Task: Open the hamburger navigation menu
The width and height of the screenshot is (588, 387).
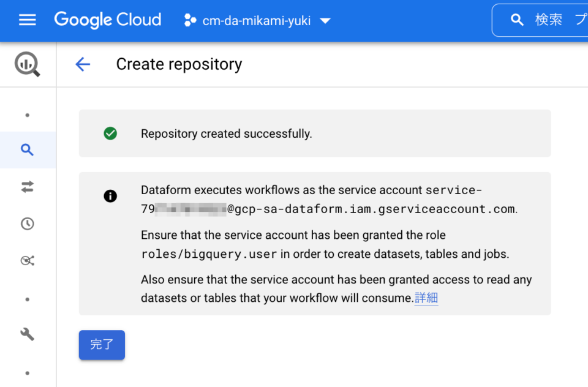Action: (28, 20)
